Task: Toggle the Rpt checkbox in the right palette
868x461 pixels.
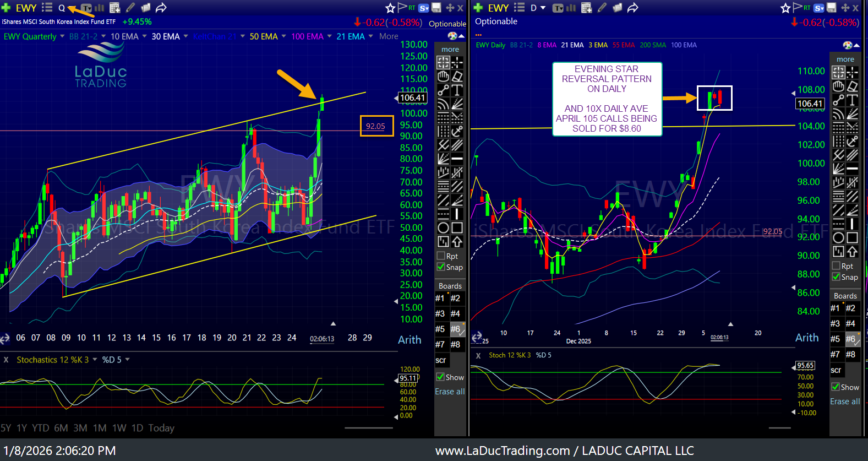Action: tap(836, 265)
